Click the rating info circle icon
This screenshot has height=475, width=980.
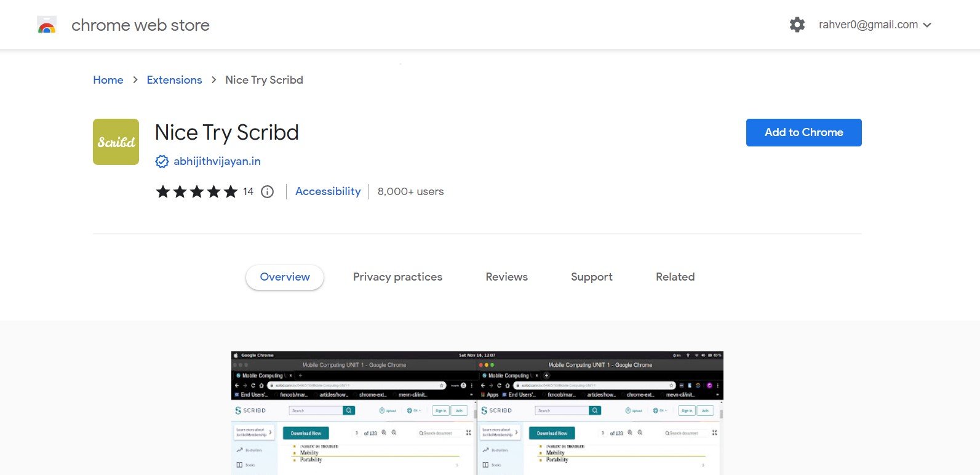(267, 191)
